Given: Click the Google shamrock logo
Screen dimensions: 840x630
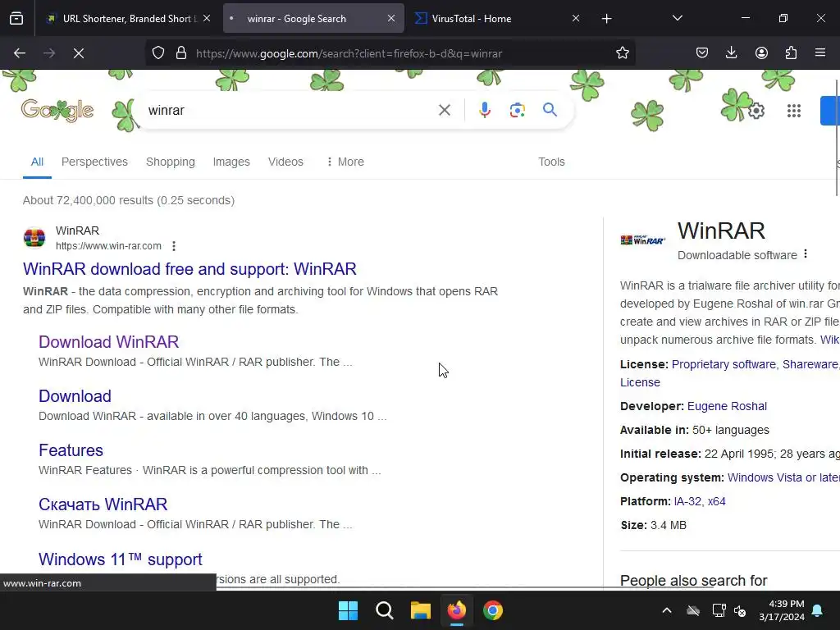Looking at the screenshot, I should pos(57,111).
